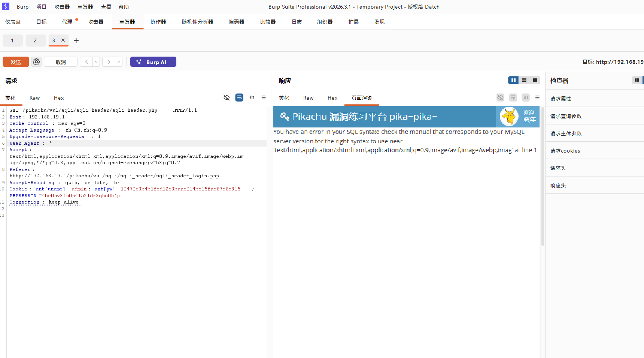This screenshot has width=644, height=358.
Task: Switch to tabbed request/response layout
Action: point(535,80)
